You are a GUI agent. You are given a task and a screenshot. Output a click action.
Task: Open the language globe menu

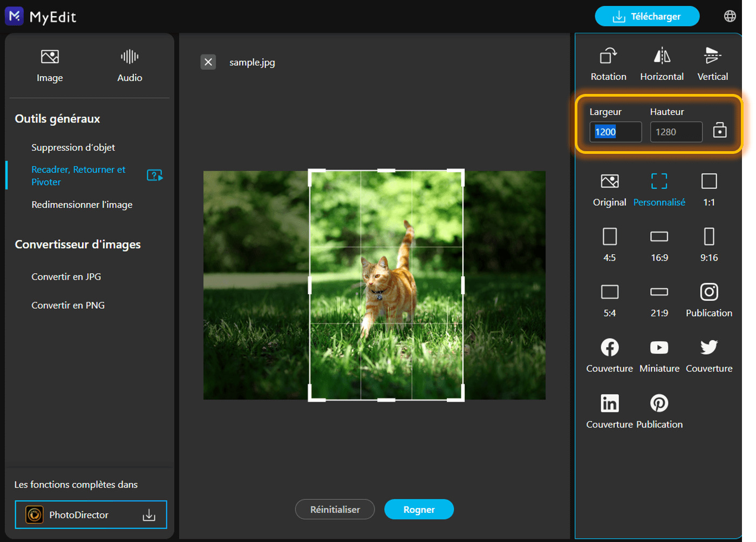(730, 16)
